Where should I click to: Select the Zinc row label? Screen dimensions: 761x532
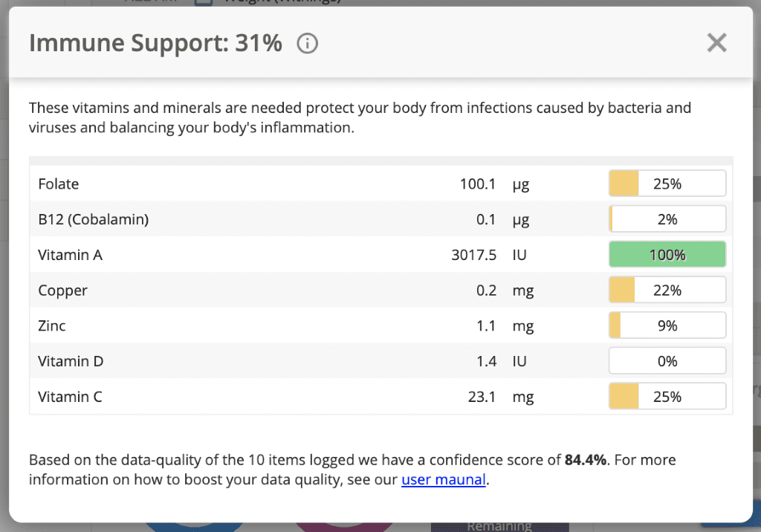click(x=51, y=325)
